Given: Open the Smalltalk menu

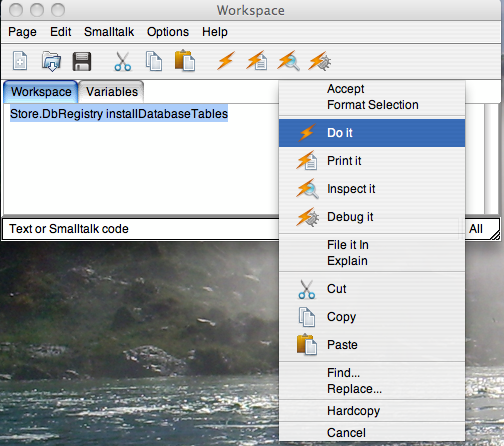Looking at the screenshot, I should point(109,32).
